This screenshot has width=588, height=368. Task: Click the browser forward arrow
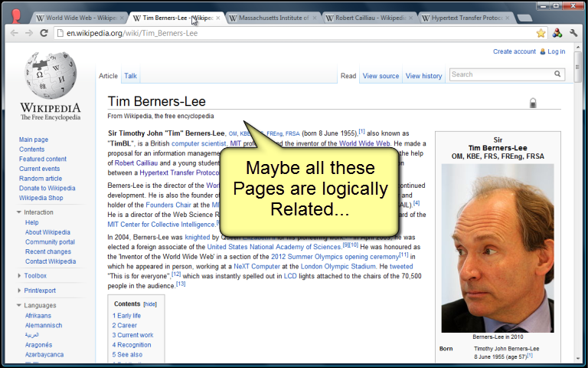(29, 33)
